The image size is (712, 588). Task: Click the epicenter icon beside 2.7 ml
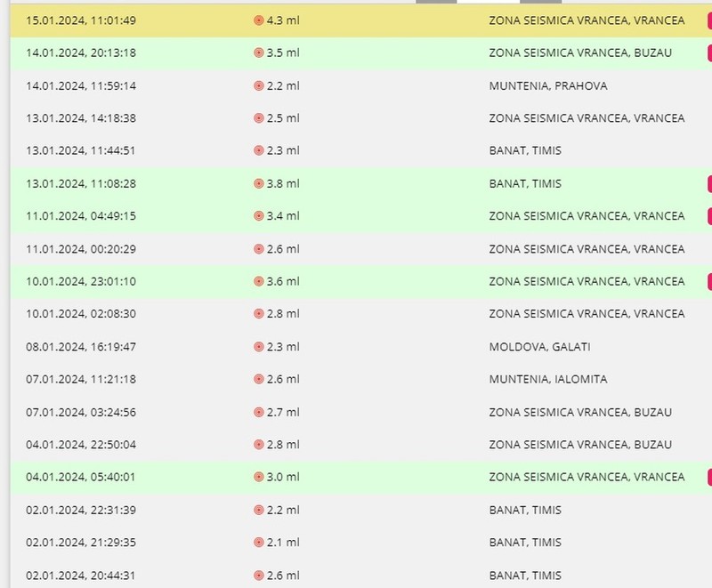259,413
